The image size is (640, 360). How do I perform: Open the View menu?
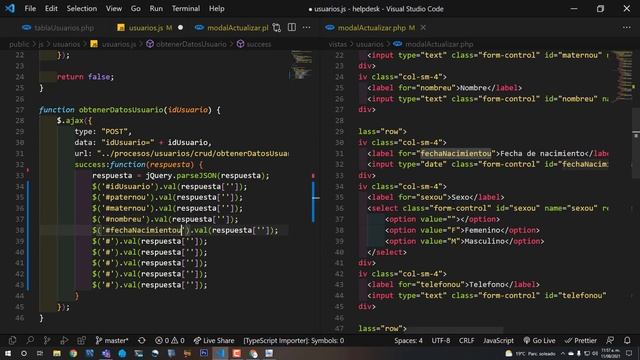point(114,9)
